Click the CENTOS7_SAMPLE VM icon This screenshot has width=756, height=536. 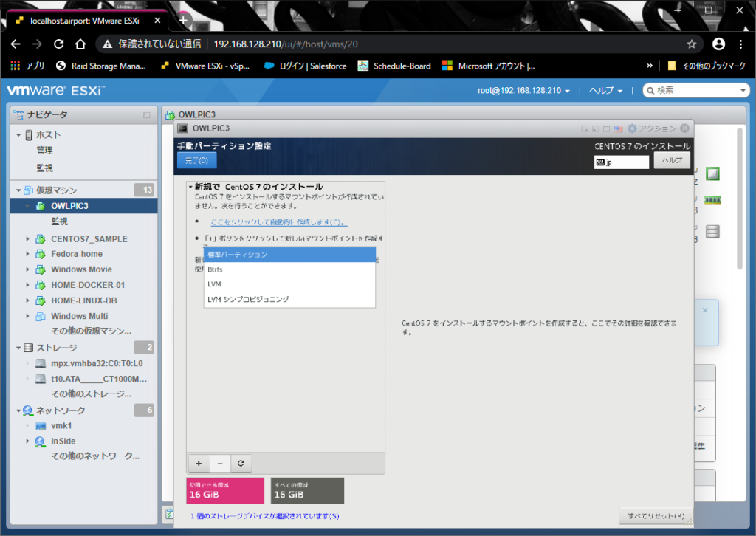(41, 239)
